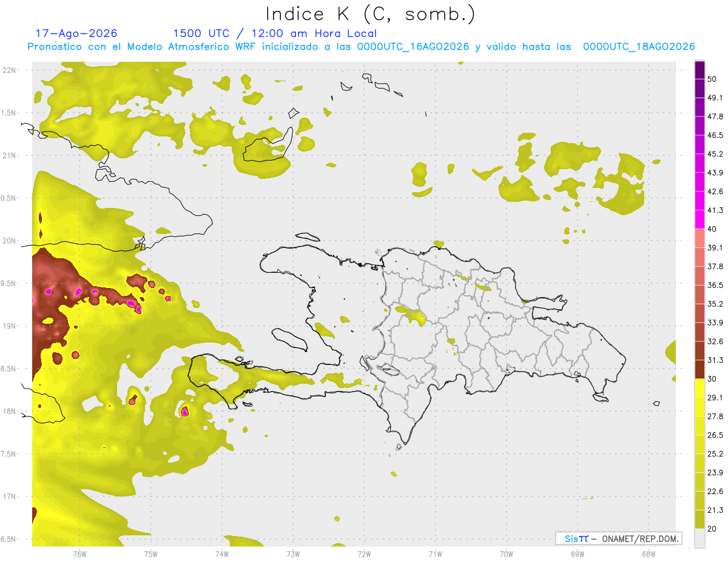Click the salmon swatch between 39.1 and 40

coord(699,238)
